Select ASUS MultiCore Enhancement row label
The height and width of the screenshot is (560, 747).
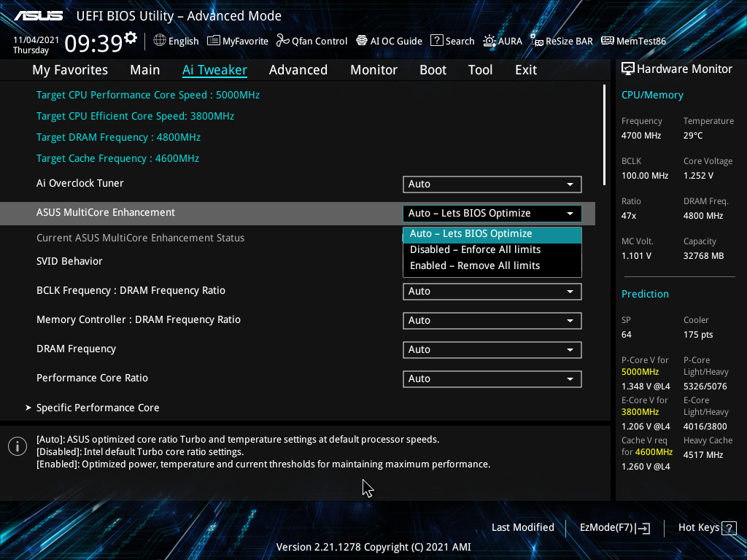(x=106, y=212)
